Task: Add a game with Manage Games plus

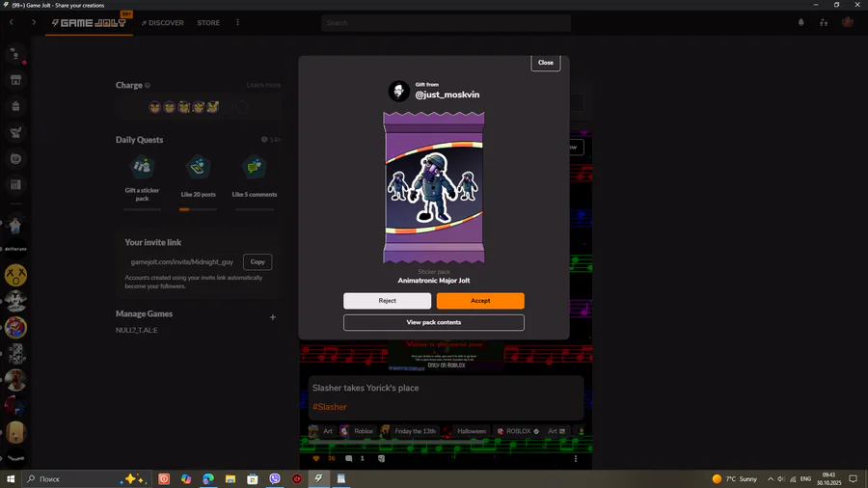Action: (x=272, y=317)
